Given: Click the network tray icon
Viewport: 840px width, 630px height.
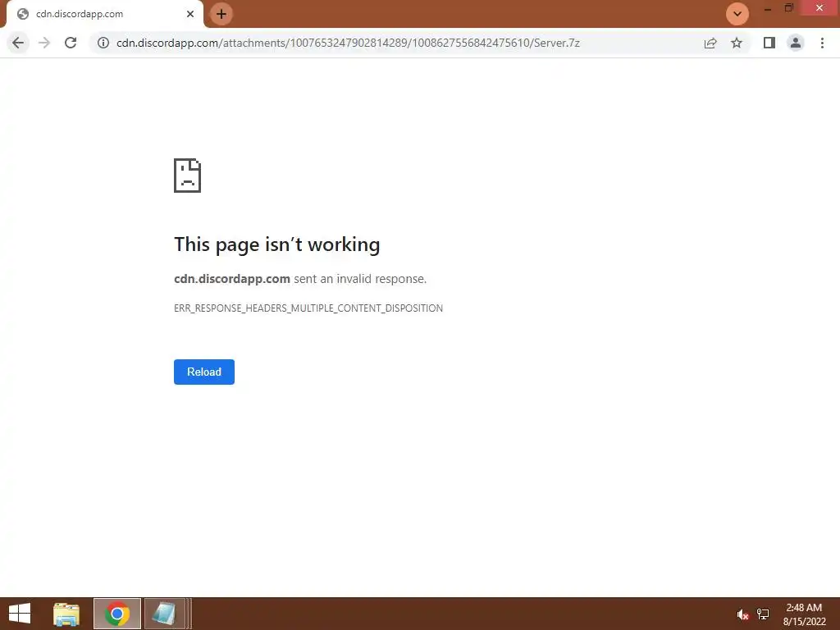Looking at the screenshot, I should click(763, 614).
